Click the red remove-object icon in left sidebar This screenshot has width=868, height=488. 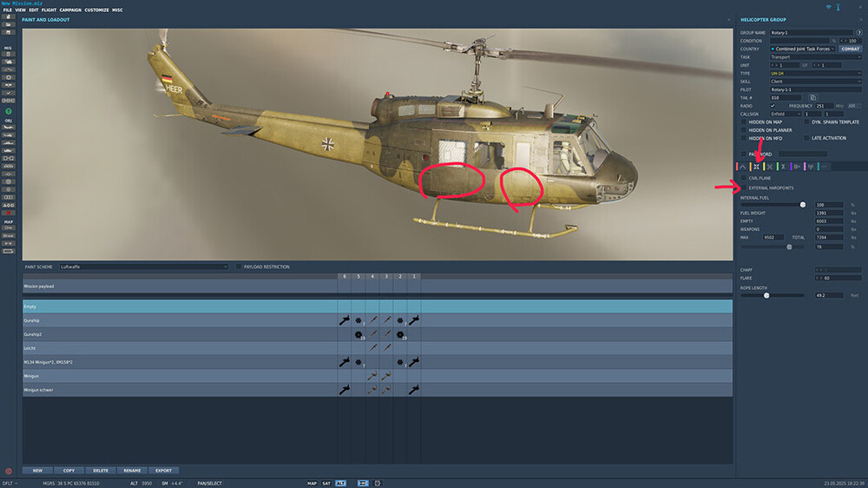(x=9, y=213)
